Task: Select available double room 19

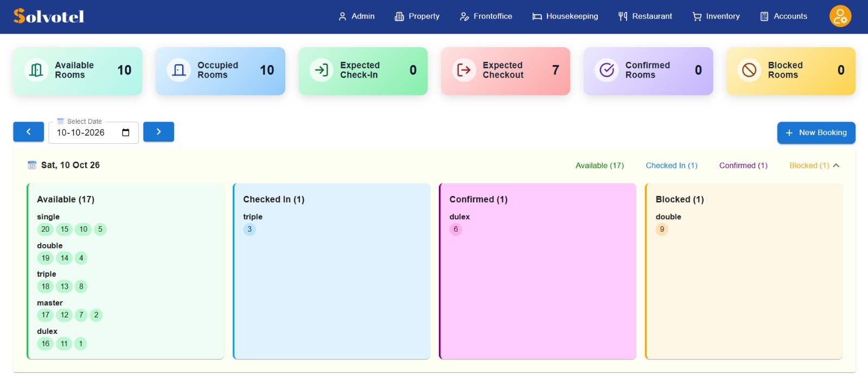Action: [x=46, y=258]
